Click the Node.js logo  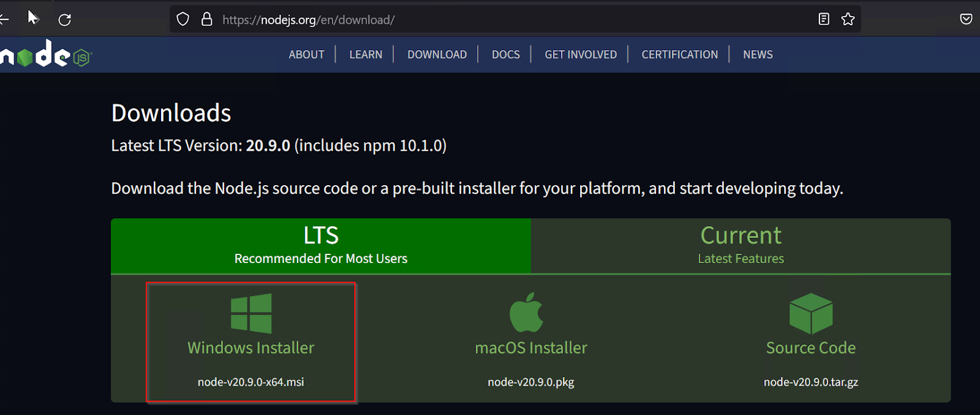46,55
